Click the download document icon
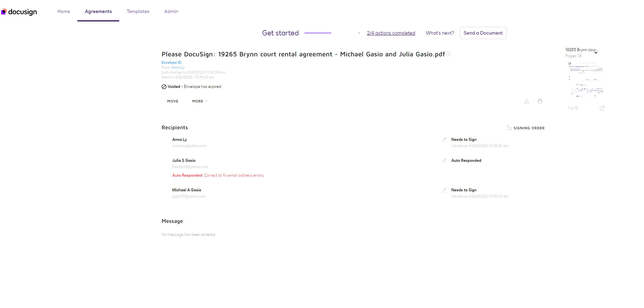The width and height of the screenshot is (644, 308). (527, 101)
